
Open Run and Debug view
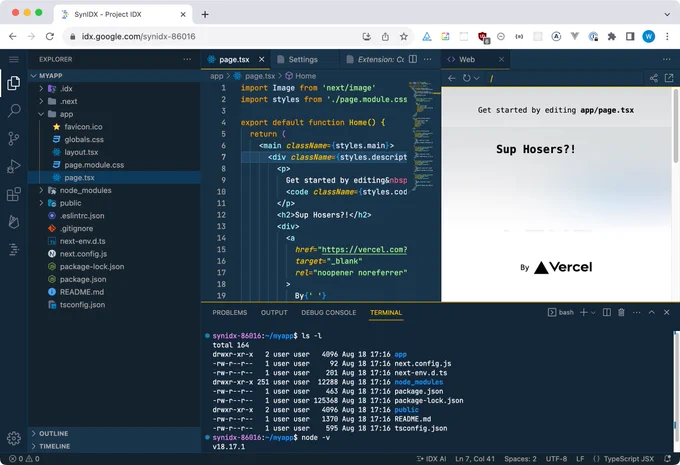(13, 166)
